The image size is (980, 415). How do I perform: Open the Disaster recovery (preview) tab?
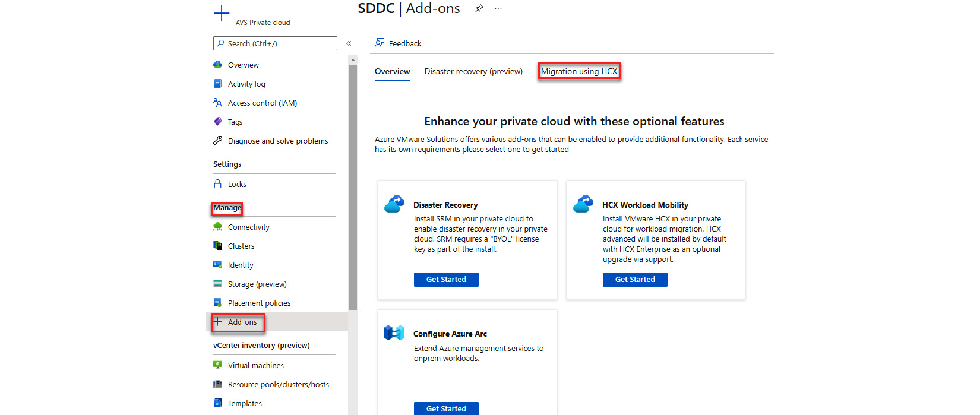(x=473, y=71)
